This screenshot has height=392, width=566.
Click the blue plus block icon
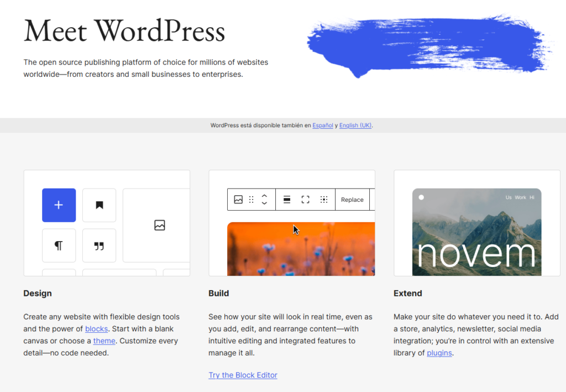59,205
